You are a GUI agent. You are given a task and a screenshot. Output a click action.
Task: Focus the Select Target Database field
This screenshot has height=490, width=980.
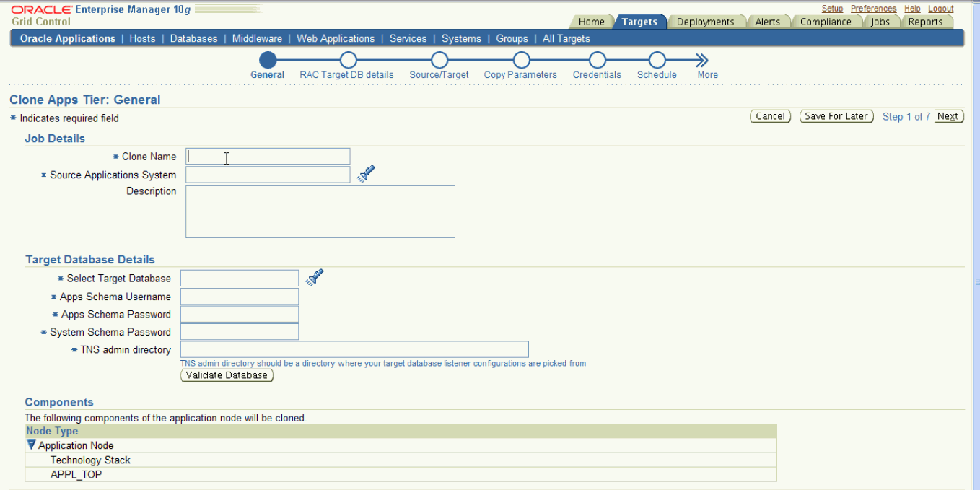point(240,279)
